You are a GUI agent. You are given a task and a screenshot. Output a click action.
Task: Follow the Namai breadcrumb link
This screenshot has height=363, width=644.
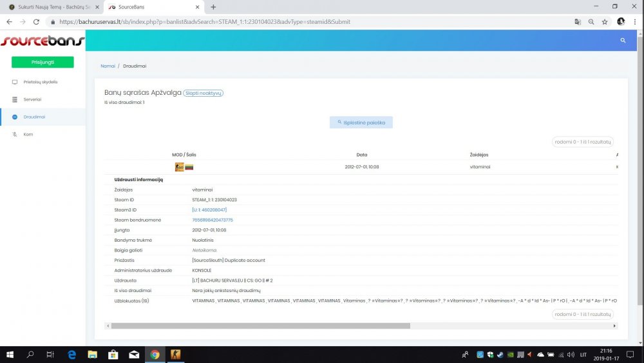pos(108,66)
